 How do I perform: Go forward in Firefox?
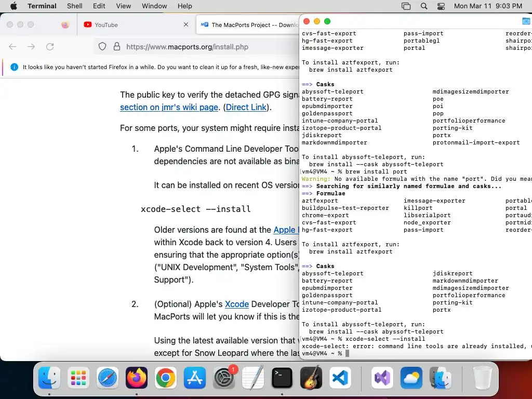pos(31,47)
